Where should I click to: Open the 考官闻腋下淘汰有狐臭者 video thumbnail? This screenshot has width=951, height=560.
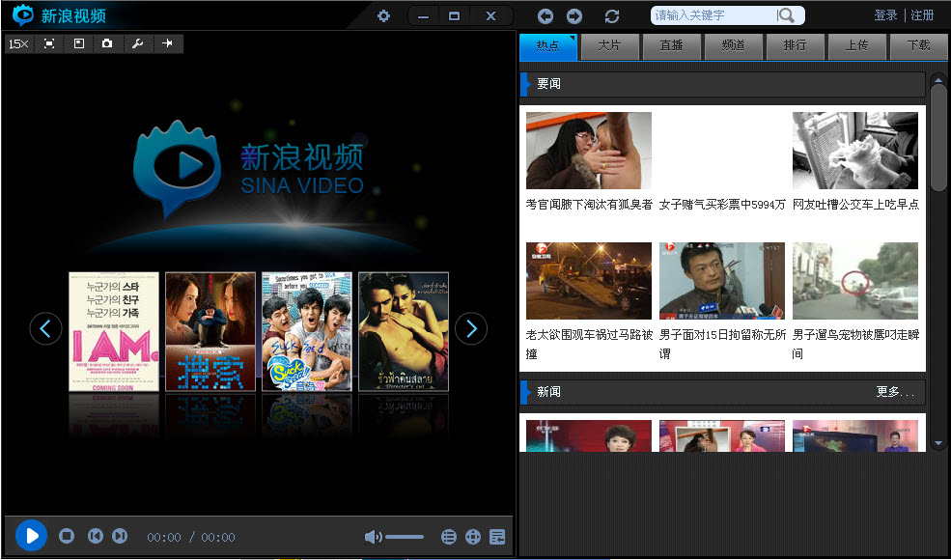pyautogui.click(x=589, y=151)
